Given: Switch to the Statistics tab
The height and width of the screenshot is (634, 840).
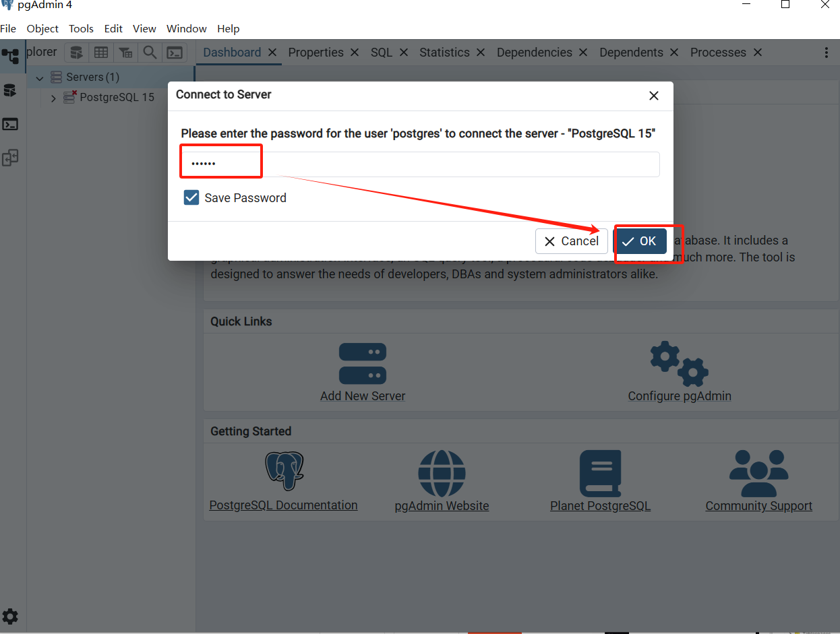Looking at the screenshot, I should point(444,53).
